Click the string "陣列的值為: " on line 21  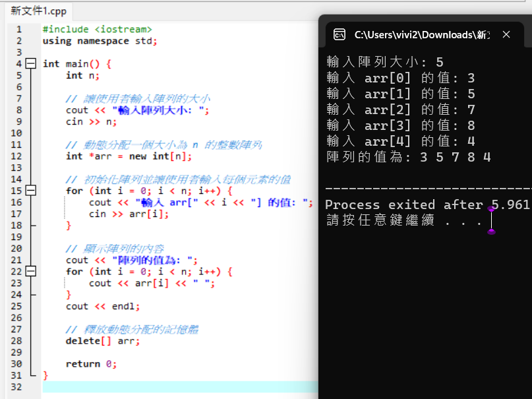[x=152, y=260]
